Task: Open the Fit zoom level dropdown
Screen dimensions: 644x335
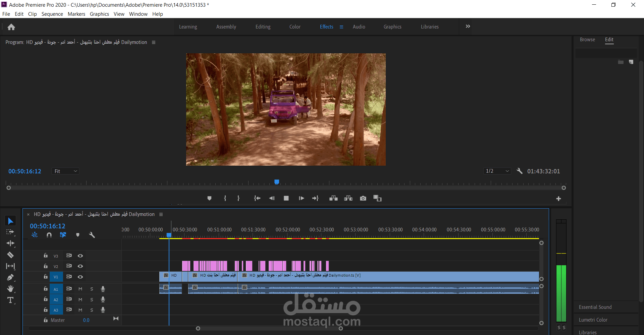Action: point(66,171)
